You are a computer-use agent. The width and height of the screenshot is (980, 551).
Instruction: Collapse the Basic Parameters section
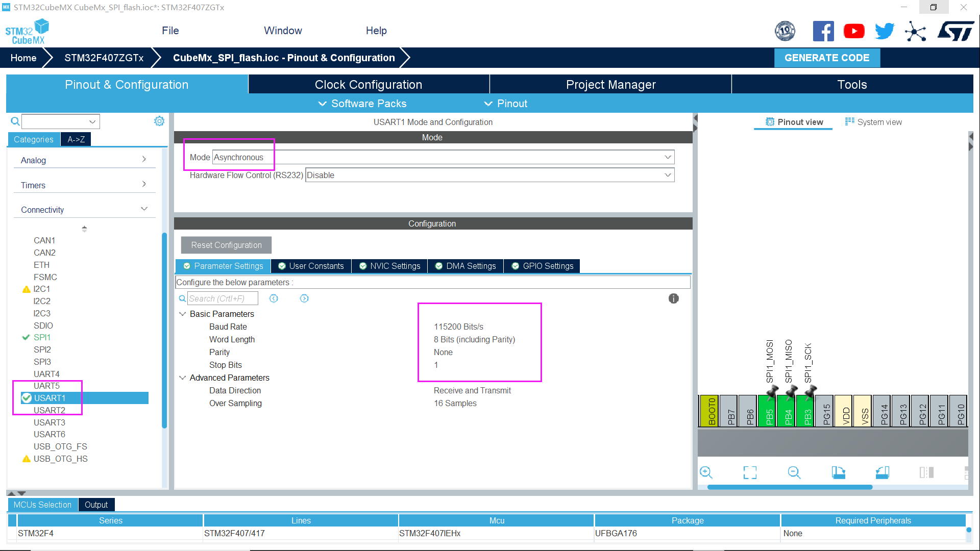183,314
